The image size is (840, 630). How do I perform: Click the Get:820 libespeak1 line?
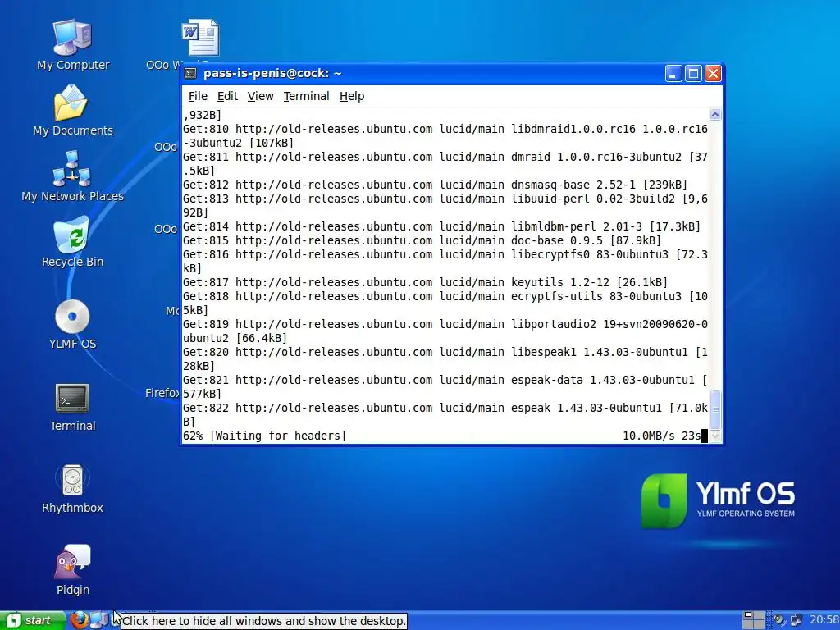[445, 359]
